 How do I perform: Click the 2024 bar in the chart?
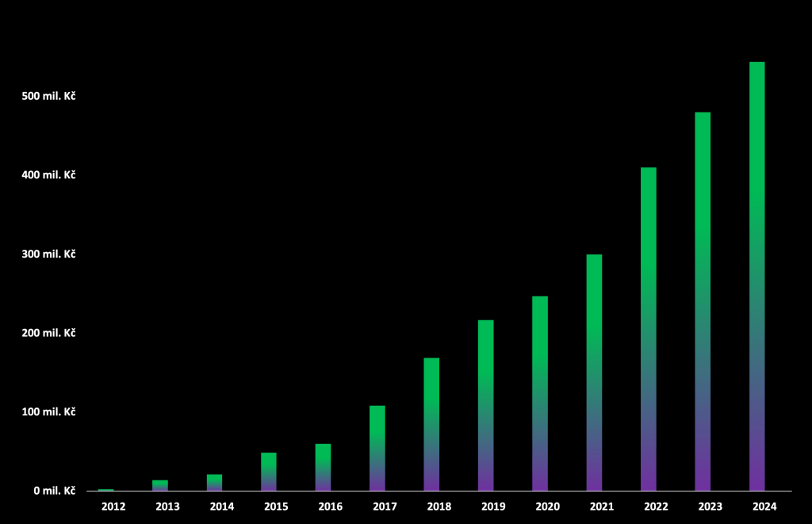point(756,276)
